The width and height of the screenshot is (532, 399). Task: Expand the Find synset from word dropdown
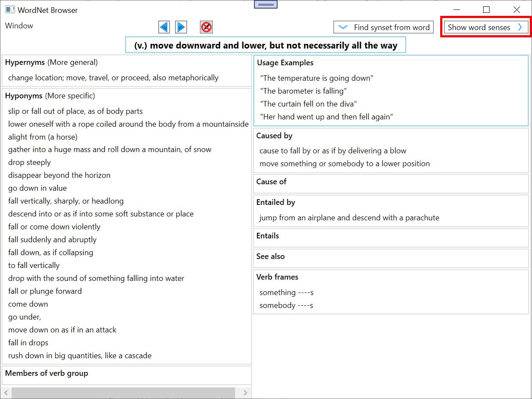[x=384, y=27]
